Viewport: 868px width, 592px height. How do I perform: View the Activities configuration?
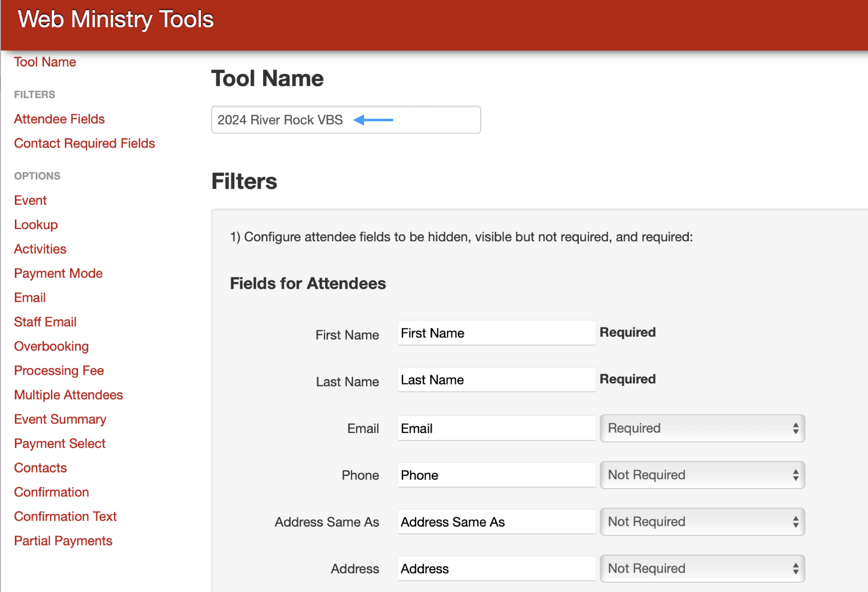[40, 249]
